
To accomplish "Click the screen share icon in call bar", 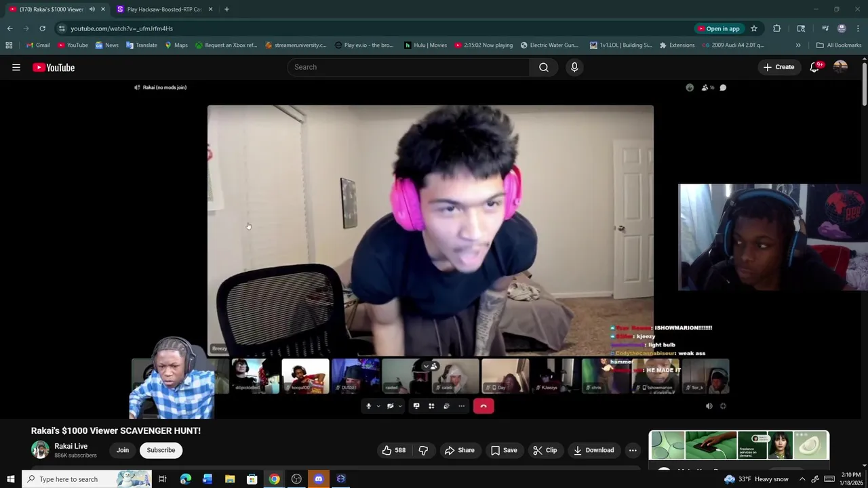I will point(416,406).
